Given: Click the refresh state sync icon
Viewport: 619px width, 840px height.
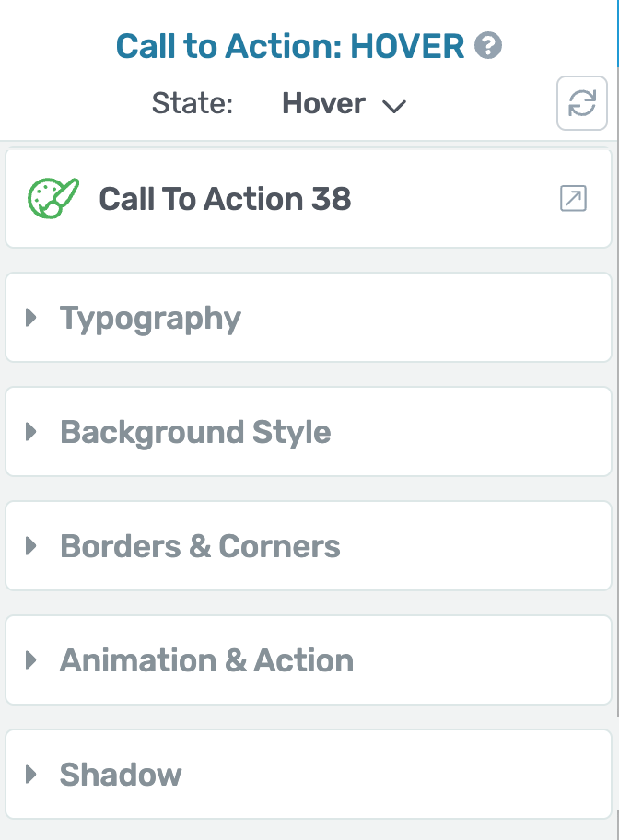Looking at the screenshot, I should 582,103.
